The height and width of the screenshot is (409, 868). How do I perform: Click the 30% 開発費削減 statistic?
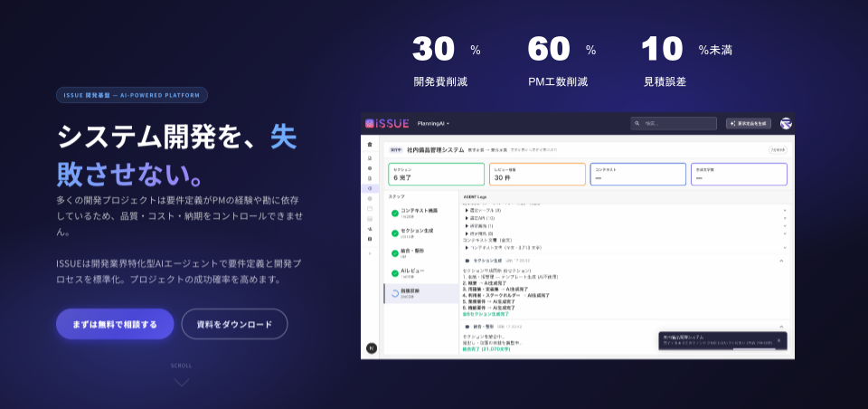coord(446,62)
